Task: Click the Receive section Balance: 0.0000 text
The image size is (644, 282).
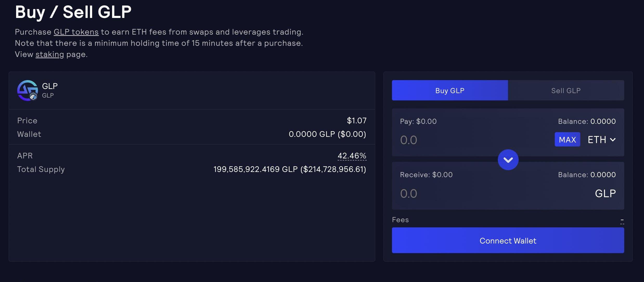Action: coord(587,175)
